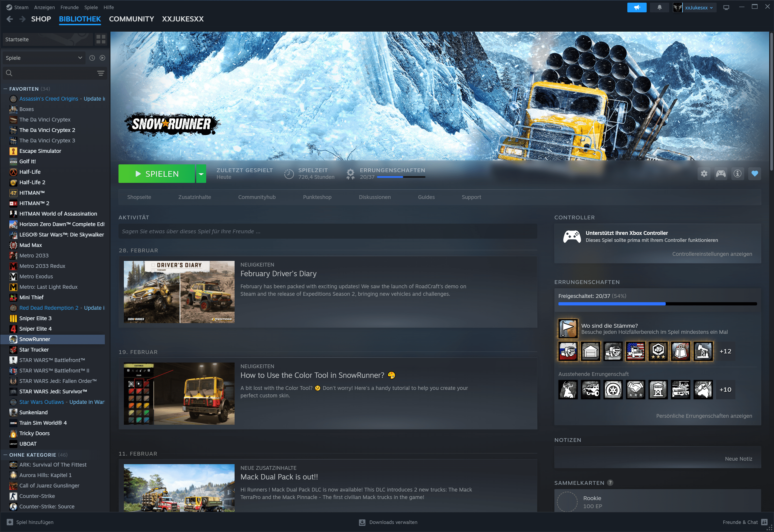
Task: Open SnowRunner settings gear icon
Action: pyautogui.click(x=704, y=173)
